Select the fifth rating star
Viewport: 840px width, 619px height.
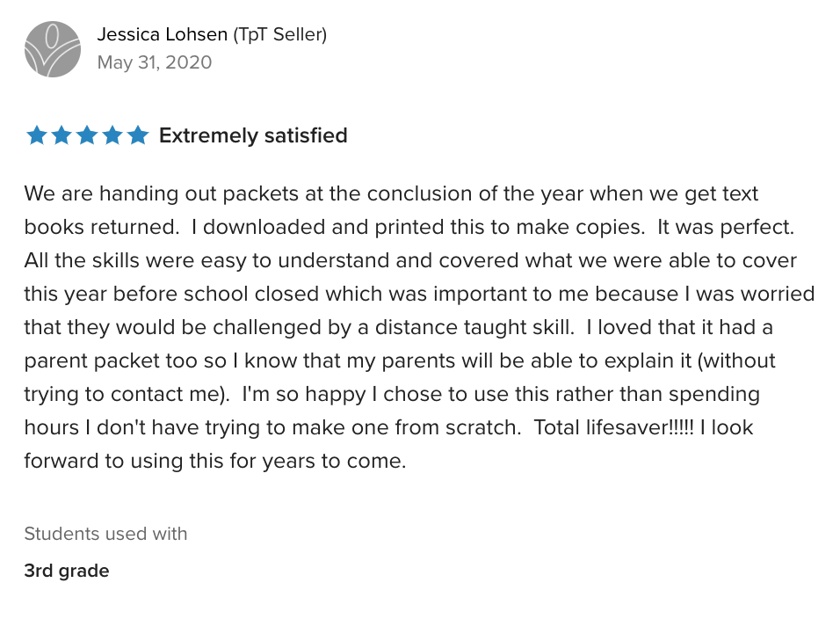click(x=138, y=135)
